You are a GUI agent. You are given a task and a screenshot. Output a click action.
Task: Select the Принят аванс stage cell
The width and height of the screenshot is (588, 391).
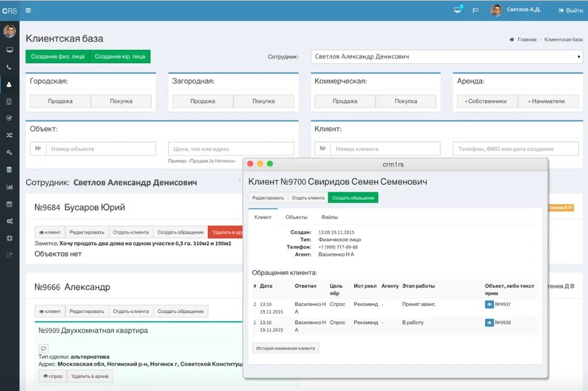(418, 305)
